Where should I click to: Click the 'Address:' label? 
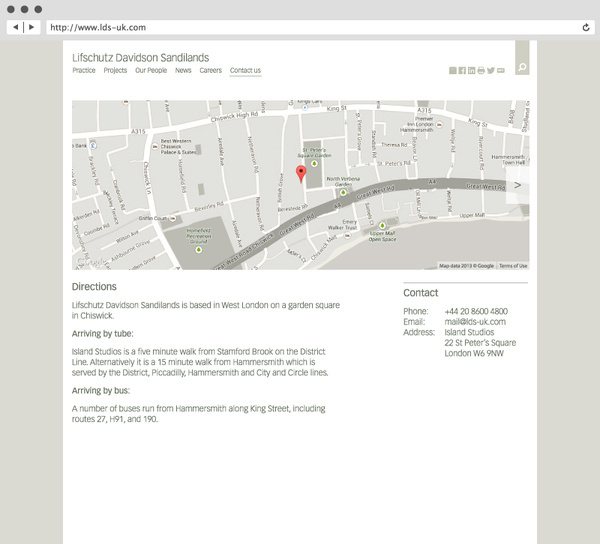pos(419,332)
